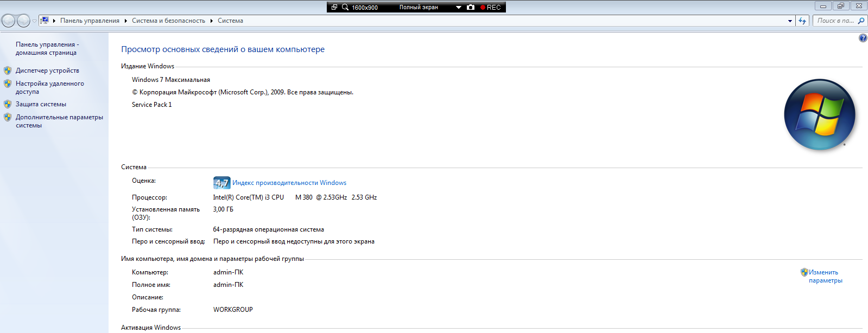Click the Service Pack 1 text
The width and height of the screenshot is (868, 333).
[151, 105]
